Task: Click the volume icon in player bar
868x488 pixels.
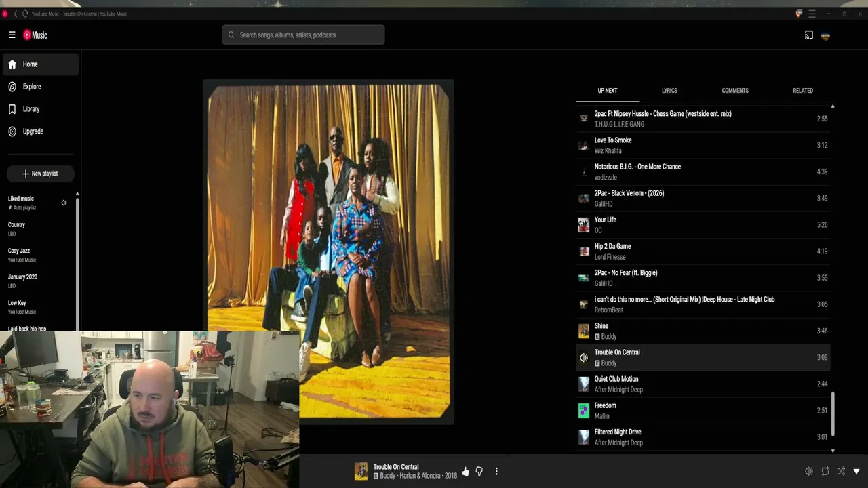Action: [x=808, y=472]
